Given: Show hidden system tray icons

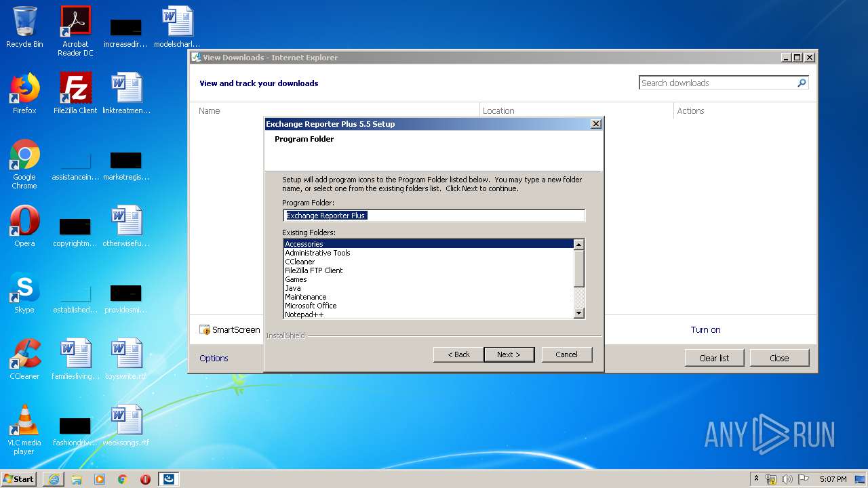Looking at the screenshot, I should tap(756, 479).
